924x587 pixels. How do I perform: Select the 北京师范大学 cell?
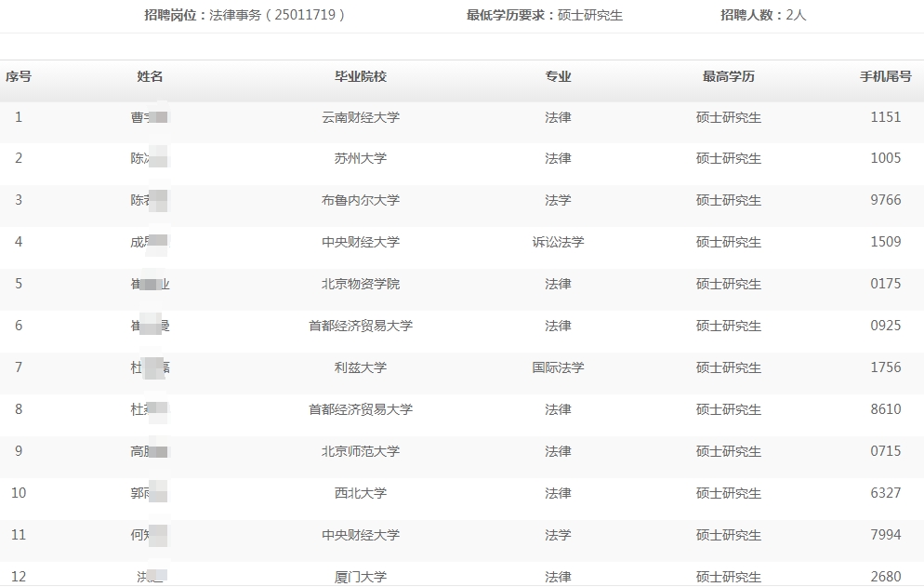(361, 451)
